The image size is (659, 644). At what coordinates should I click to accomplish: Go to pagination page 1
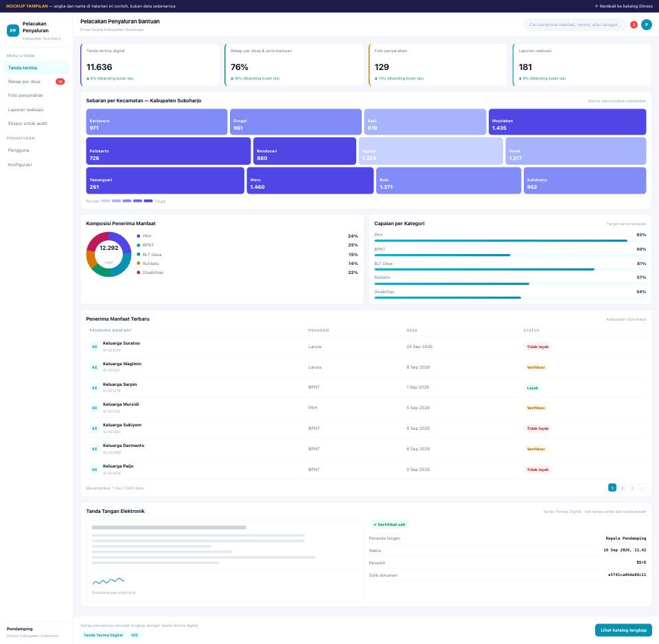point(612,488)
